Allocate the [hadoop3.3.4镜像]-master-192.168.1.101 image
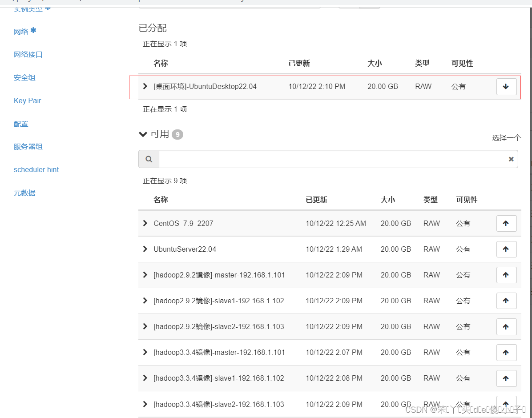The height and width of the screenshot is (418, 532). 506,352
